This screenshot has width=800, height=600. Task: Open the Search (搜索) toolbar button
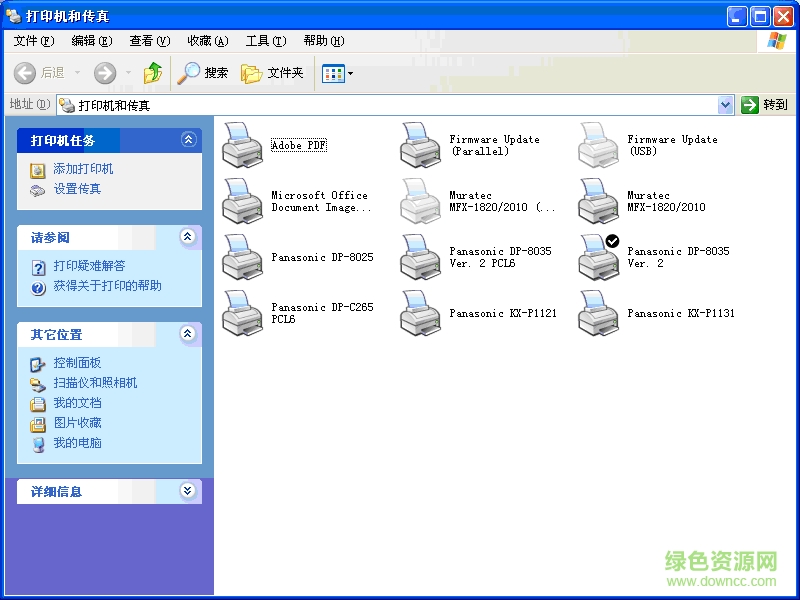pos(203,73)
